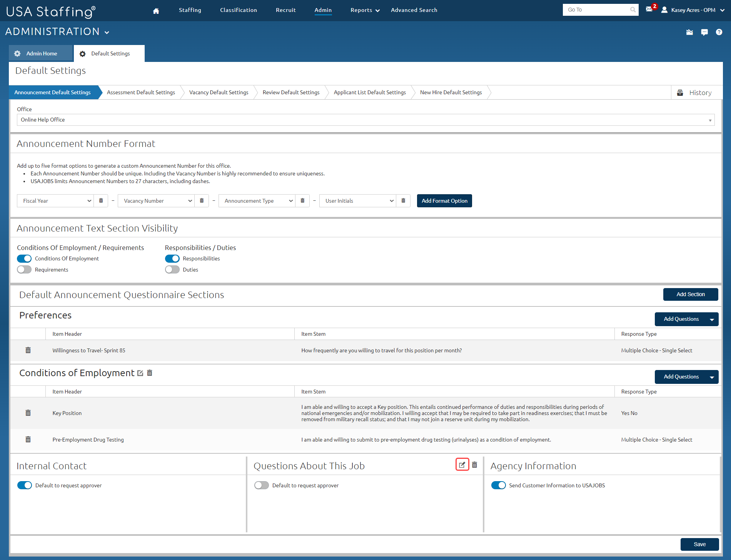Image resolution: width=731 pixels, height=560 pixels.
Task: Click the gear icon on Admin Home tab
Action: click(17, 53)
